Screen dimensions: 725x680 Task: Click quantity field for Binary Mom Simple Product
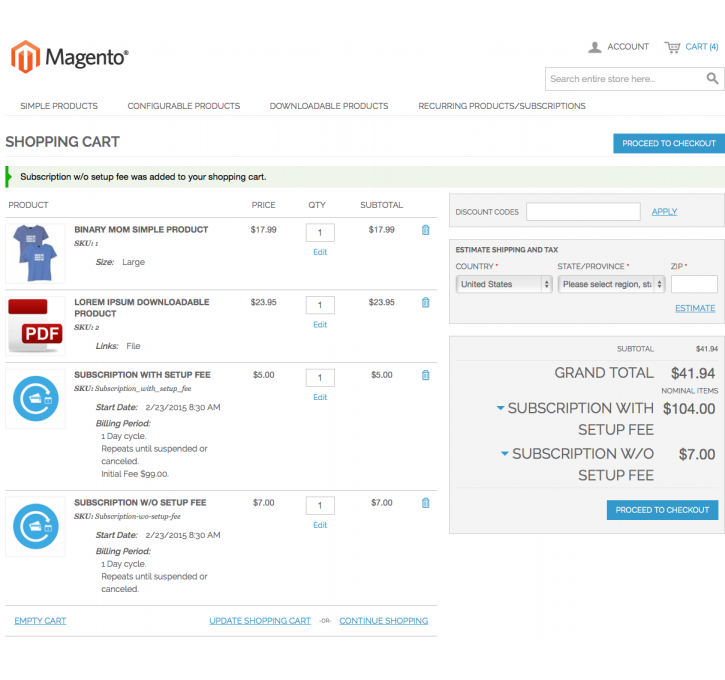click(320, 233)
